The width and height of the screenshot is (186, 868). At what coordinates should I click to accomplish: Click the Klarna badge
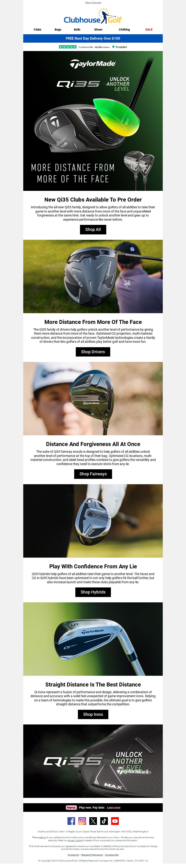[x=71, y=807]
